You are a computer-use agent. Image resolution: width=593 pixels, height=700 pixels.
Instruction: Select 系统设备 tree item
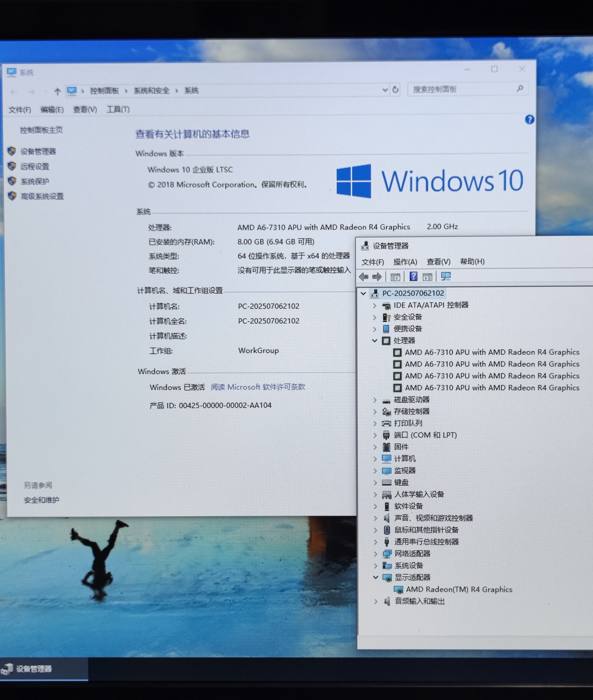[409, 565]
